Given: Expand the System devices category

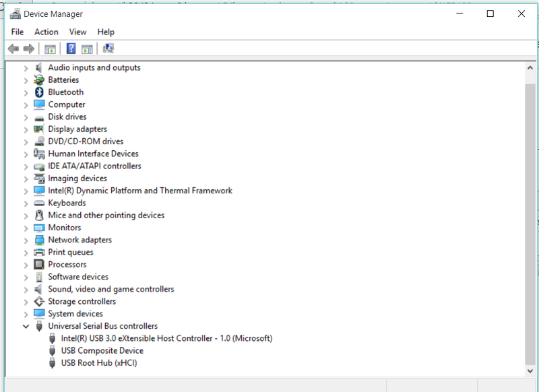Looking at the screenshot, I should [26, 315].
